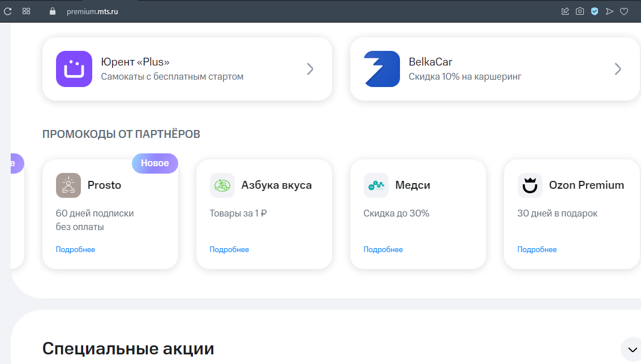Select the Юрент «Plus» title text

(135, 62)
